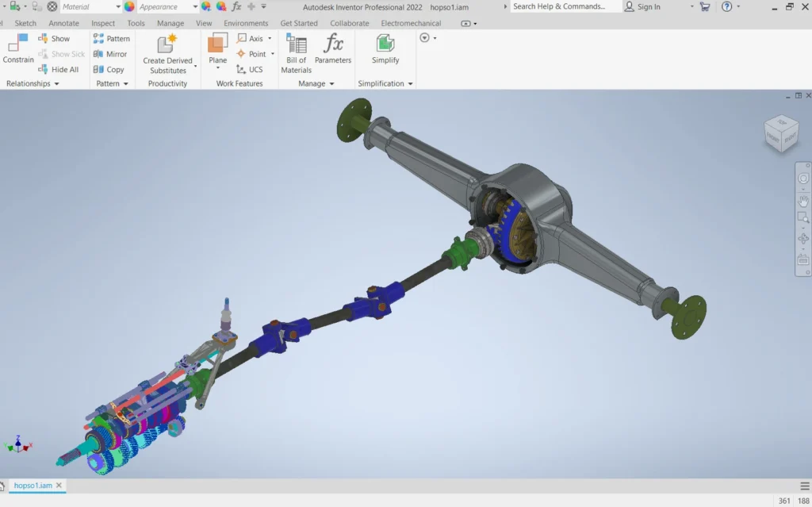Click Sign In
Image resolution: width=812 pixels, height=507 pixels.
648,7
